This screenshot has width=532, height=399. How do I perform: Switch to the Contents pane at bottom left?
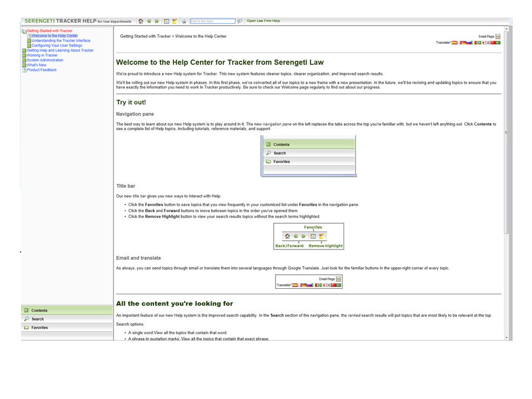tap(67, 310)
